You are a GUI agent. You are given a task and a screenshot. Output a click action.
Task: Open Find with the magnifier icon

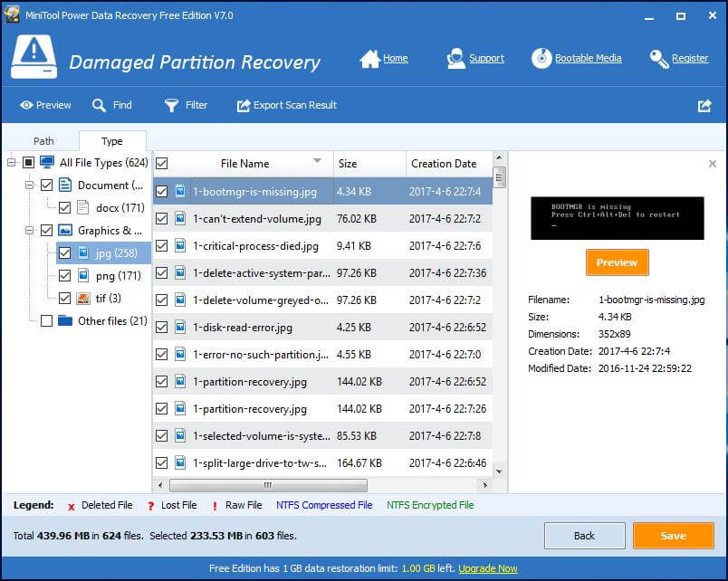click(100, 105)
